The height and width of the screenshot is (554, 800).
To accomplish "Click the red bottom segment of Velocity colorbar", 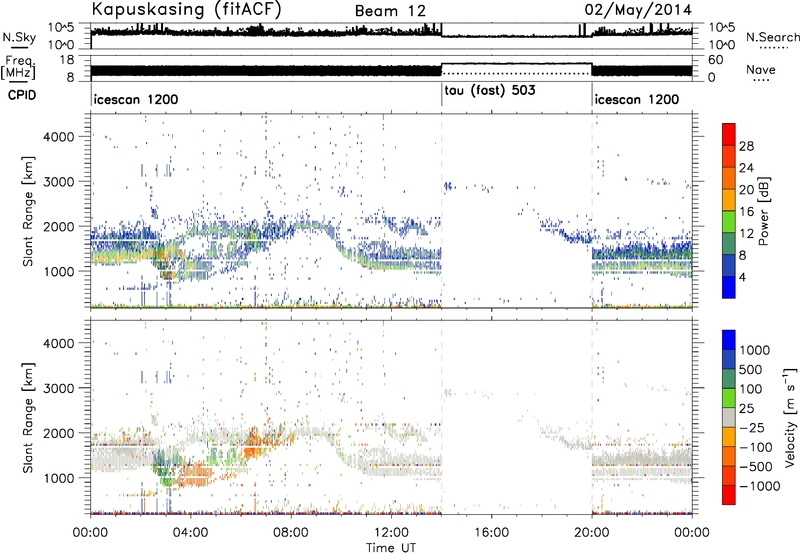I will (x=729, y=495).
